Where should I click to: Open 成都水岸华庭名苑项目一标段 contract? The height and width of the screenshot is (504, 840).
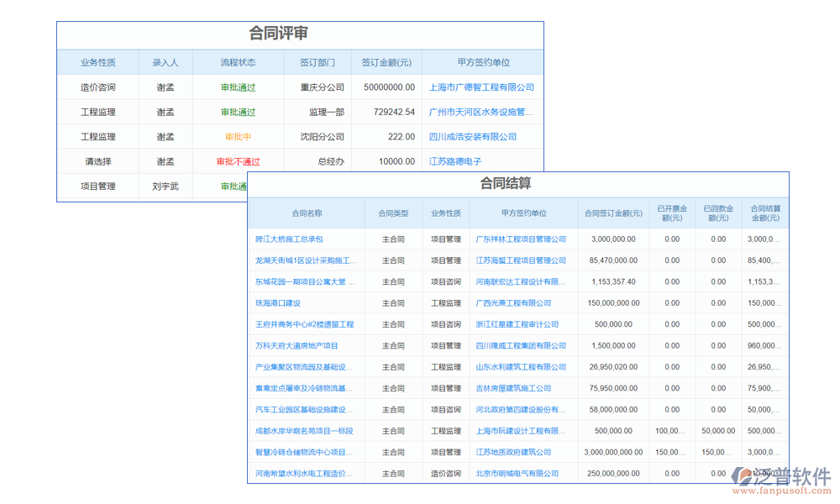[303, 430]
